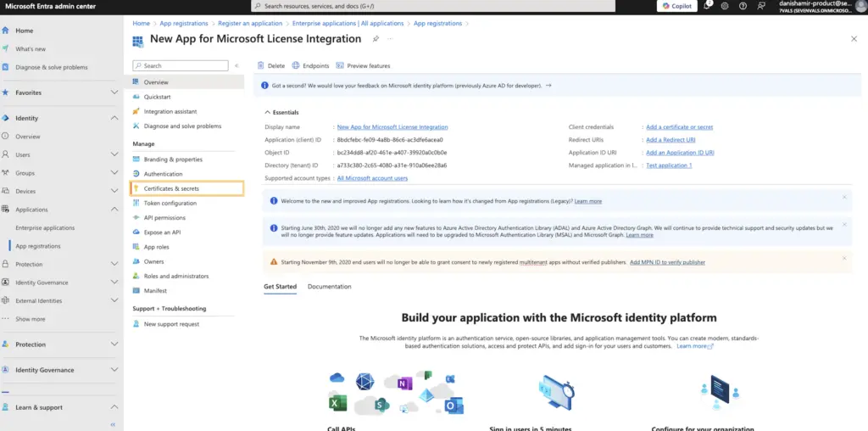Open Certificates & secrets menu item
The image size is (868, 431).
[171, 188]
